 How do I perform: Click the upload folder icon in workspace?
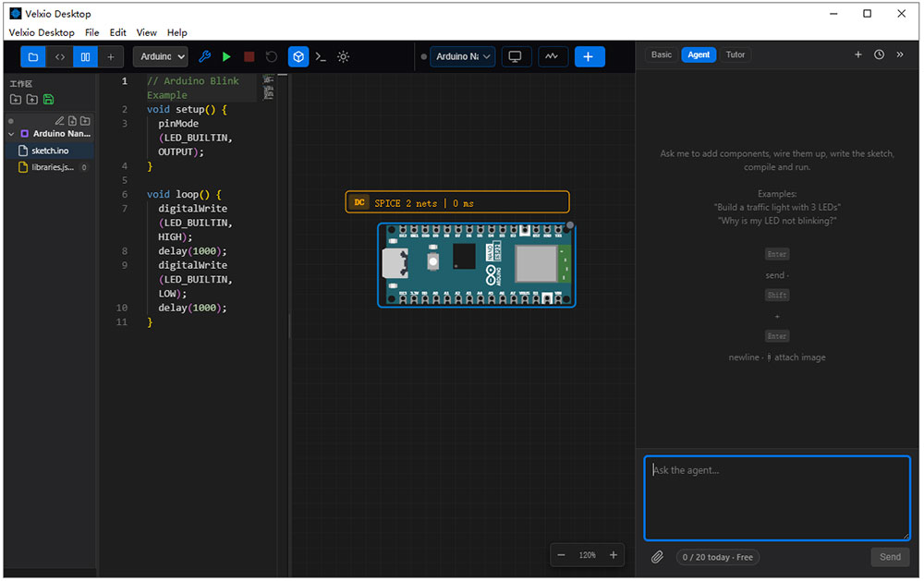(x=31, y=100)
